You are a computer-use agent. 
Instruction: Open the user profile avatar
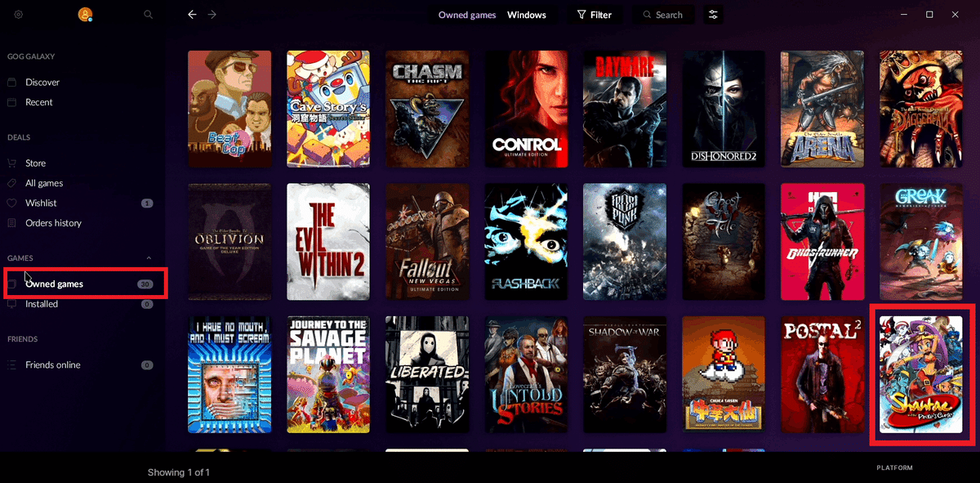point(84,15)
